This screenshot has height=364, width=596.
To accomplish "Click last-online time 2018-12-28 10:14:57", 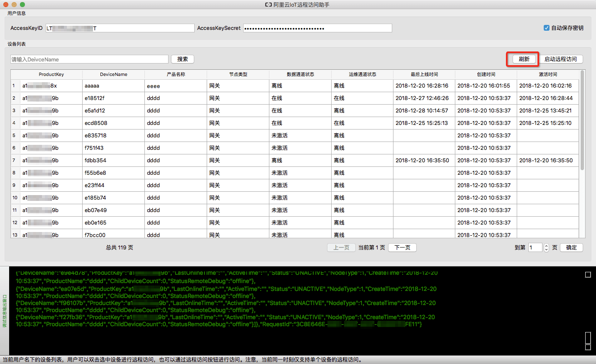I will [424, 110].
